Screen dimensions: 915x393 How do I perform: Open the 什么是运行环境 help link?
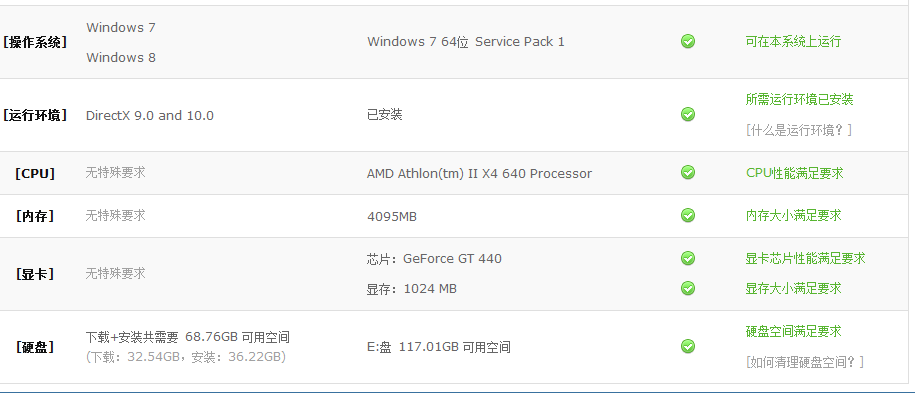(798, 130)
